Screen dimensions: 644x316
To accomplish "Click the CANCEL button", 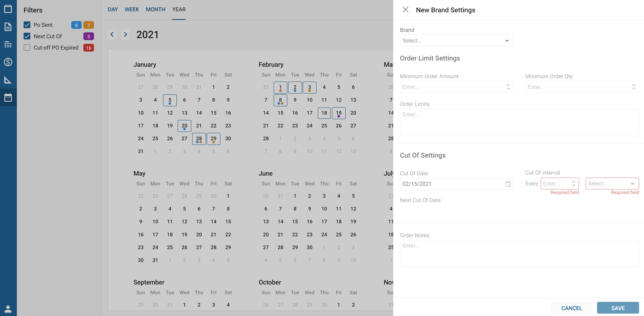I will [571, 308].
